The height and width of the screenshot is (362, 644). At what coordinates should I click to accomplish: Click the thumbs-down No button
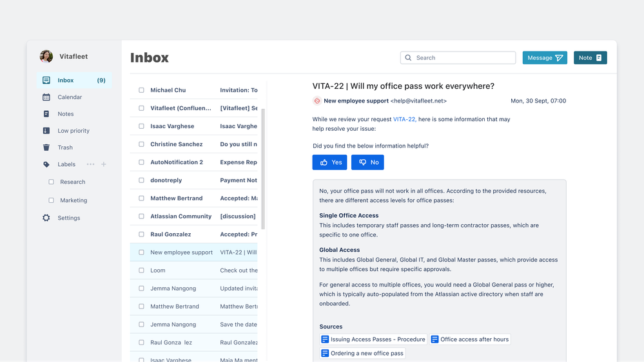point(367,162)
